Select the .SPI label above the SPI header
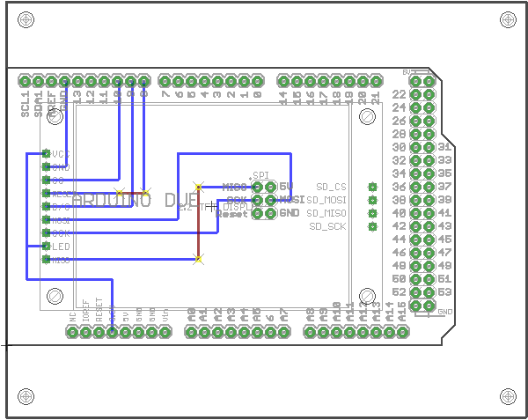This screenshot has height=420, width=528. 259,176
